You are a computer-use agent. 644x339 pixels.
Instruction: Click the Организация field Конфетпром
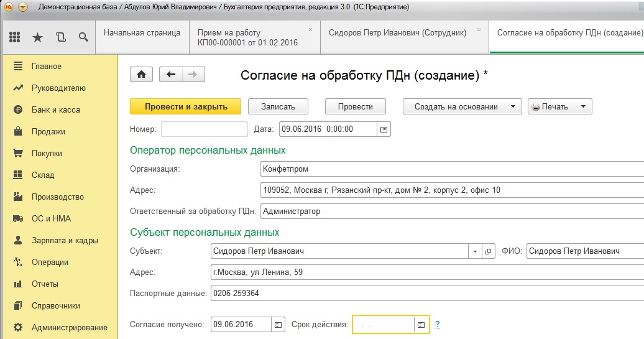click(x=452, y=169)
